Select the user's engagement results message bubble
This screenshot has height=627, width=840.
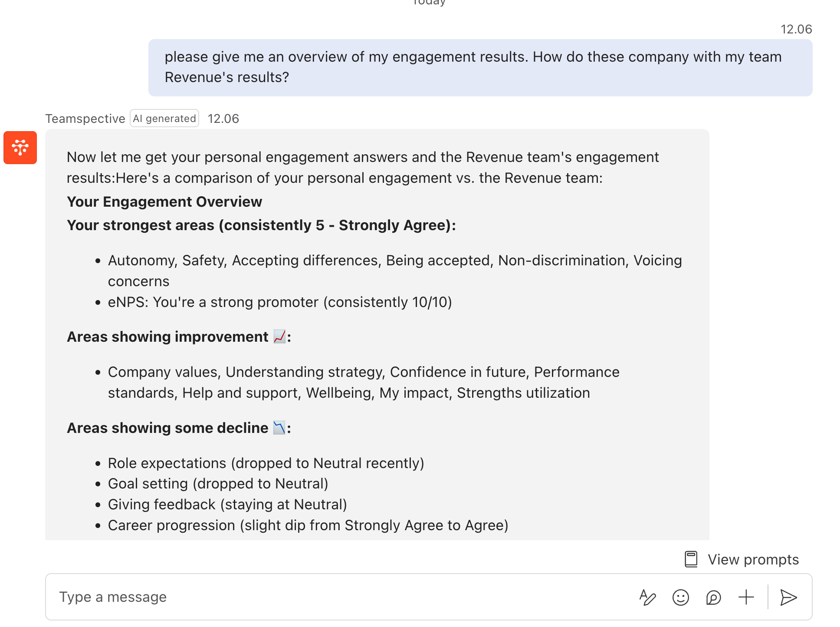(x=480, y=67)
